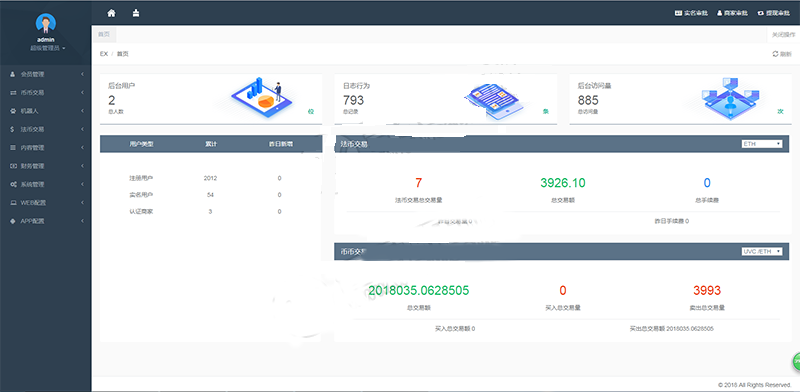
Task: Click the refresh icon next to 刷新
Action: [775, 54]
